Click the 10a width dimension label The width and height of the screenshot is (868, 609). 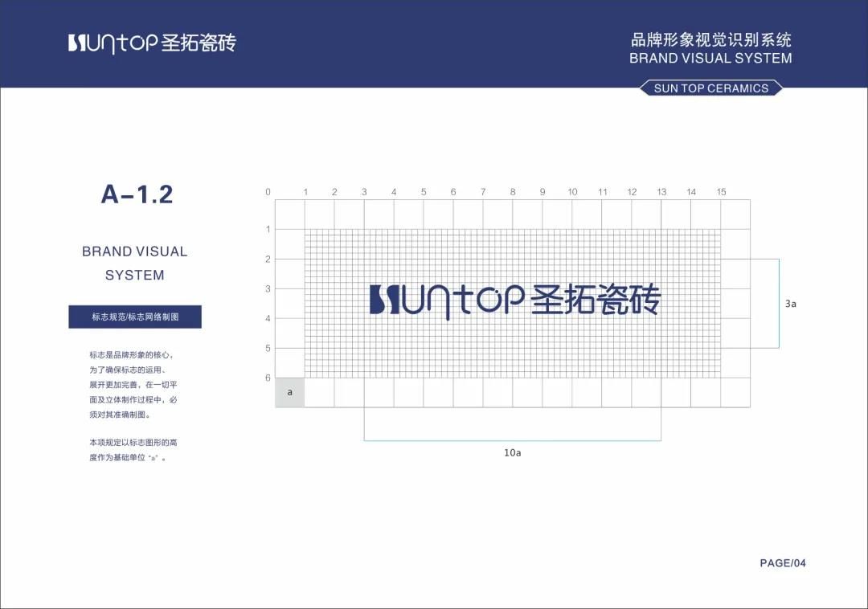click(512, 452)
